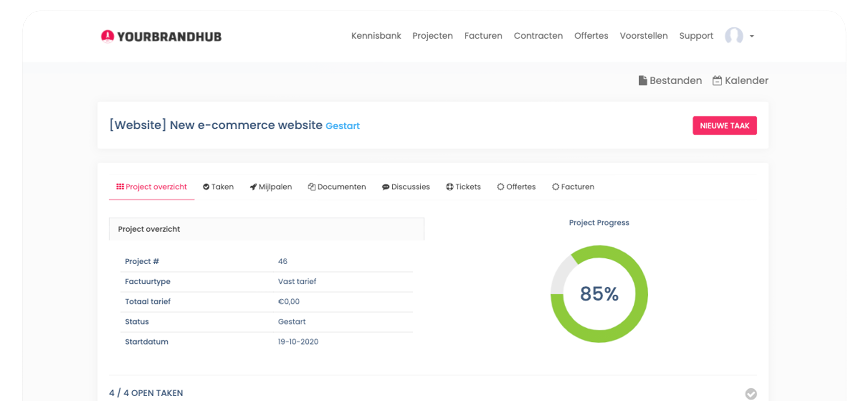Image resolution: width=868 pixels, height=401 pixels.
Task: Click the Nieuwe Taak button
Action: click(724, 125)
